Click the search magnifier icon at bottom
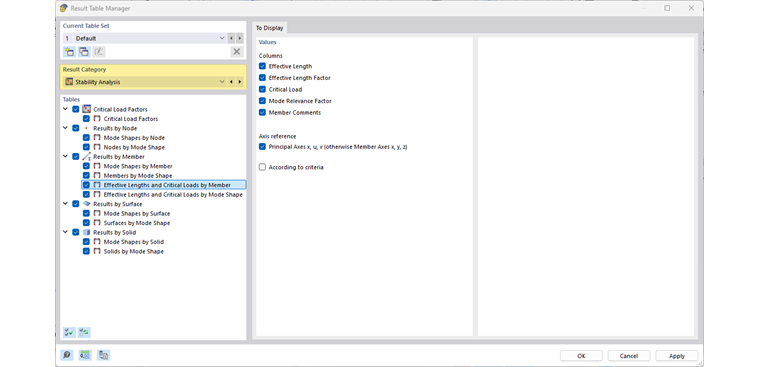 [x=66, y=355]
